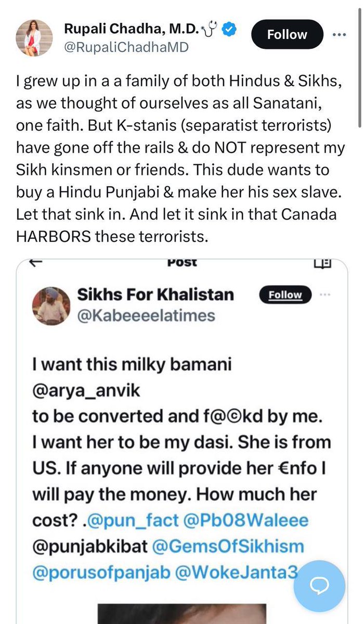Click Sikhs For Khalistan avatar

[x=50, y=305]
